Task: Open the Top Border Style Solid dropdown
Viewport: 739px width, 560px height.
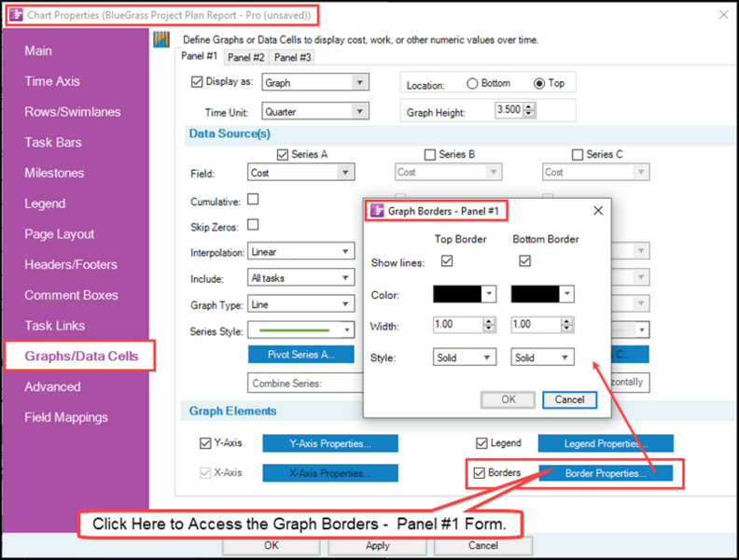Action: pos(465,357)
